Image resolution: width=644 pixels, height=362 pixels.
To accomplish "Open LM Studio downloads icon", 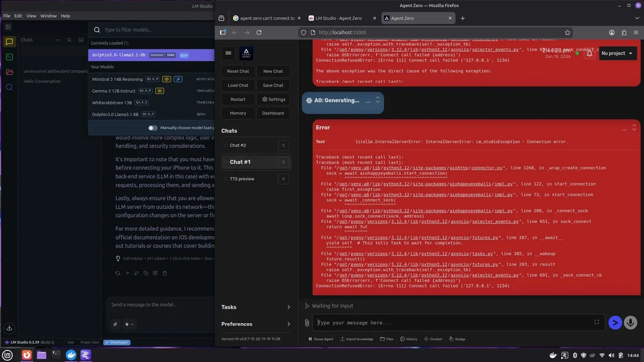I will (9, 327).
